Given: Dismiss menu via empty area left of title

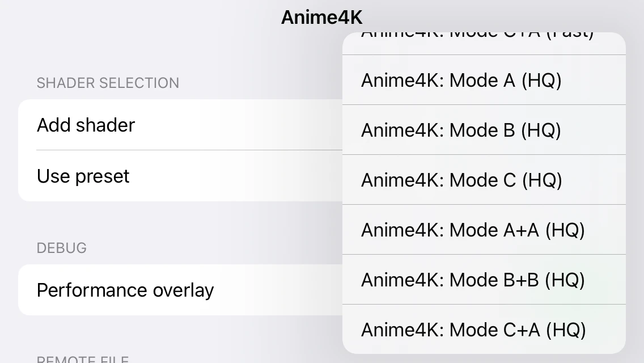Looking at the screenshot, I should coord(142,23).
